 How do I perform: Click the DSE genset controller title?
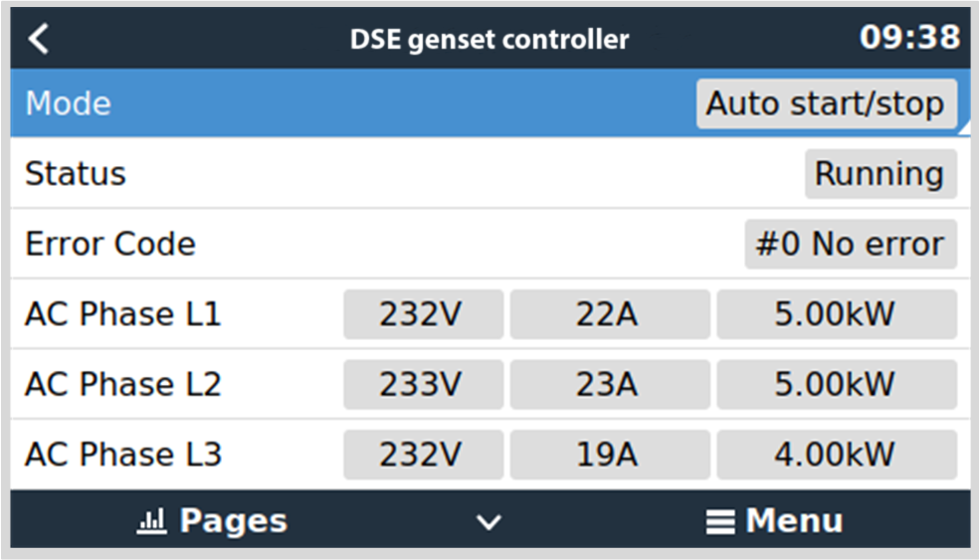(x=490, y=40)
